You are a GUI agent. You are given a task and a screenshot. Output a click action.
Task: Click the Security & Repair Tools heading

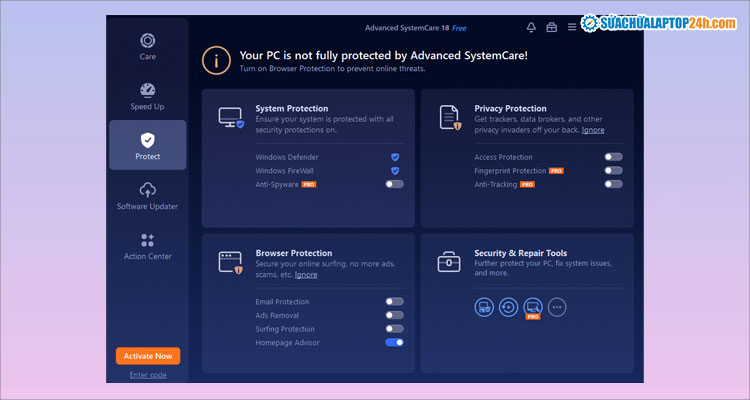click(521, 253)
